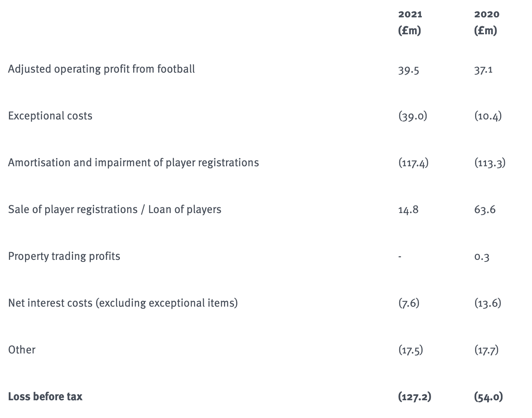Click the (17.5) value in Other row
This screenshot has height=418, width=532.
click(411, 350)
